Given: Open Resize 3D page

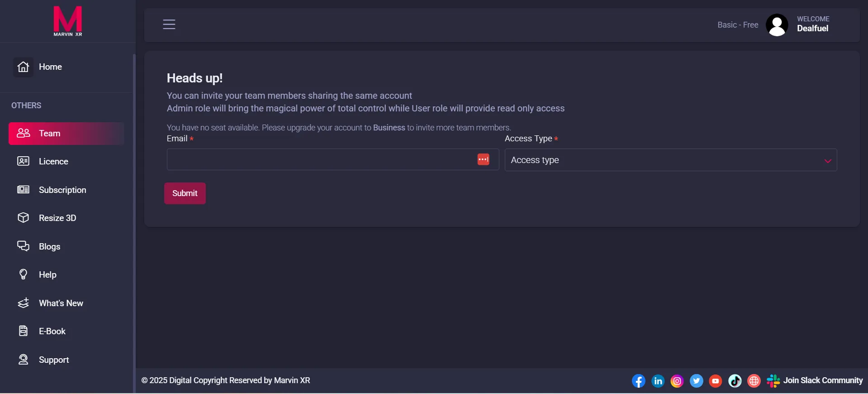Looking at the screenshot, I should [x=57, y=218].
